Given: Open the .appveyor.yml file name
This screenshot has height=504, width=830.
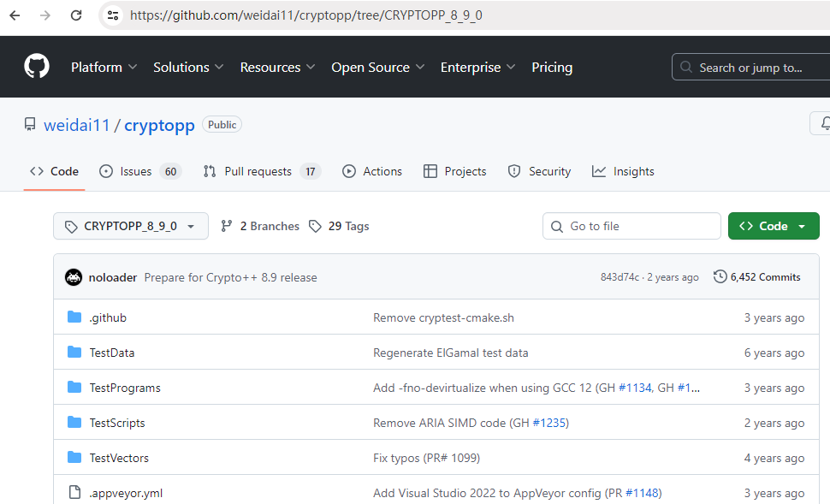Looking at the screenshot, I should [126, 493].
